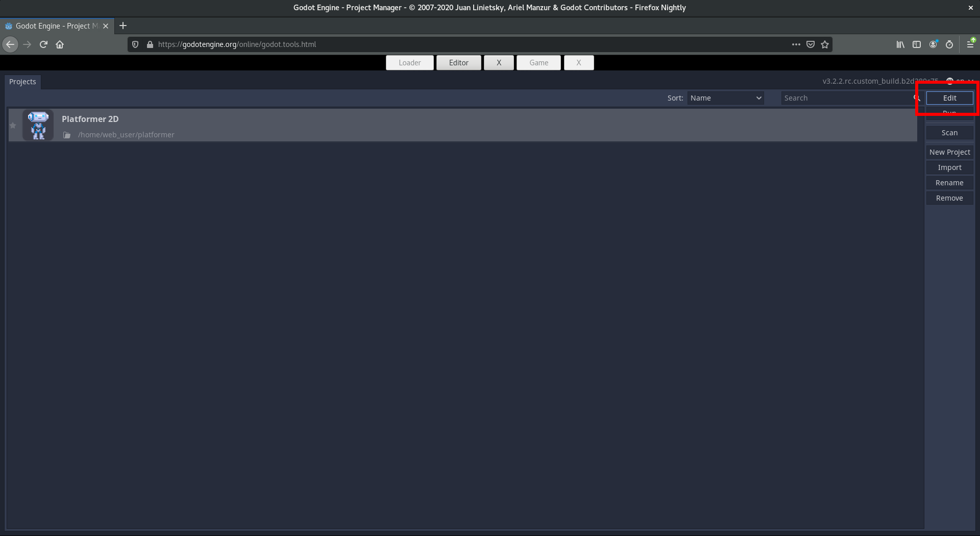
Task: Select the Platformer 2D robot thumbnail
Action: 38,125
